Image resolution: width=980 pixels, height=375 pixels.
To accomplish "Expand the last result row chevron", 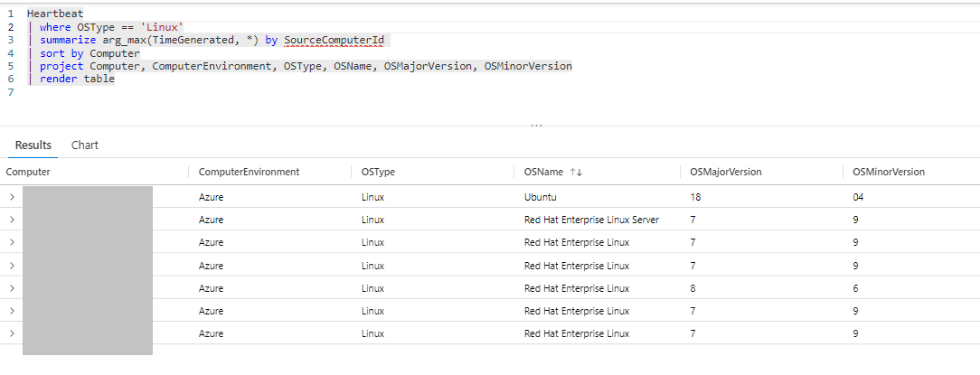I will click(x=12, y=333).
